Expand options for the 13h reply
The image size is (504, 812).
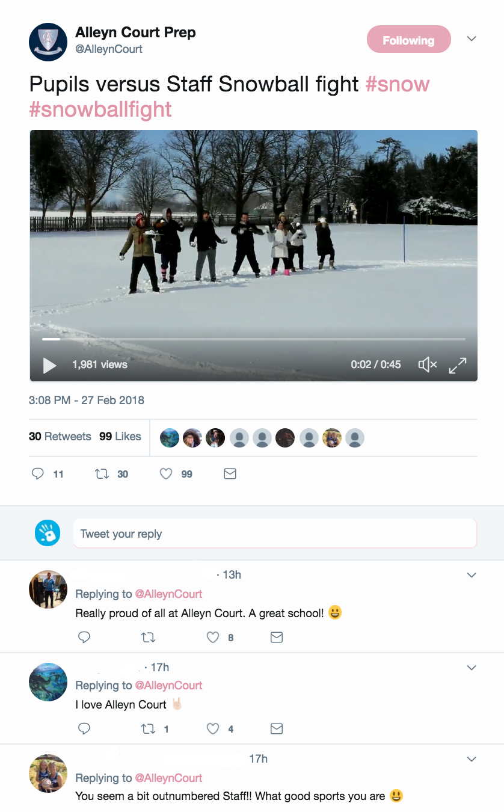coord(472,575)
